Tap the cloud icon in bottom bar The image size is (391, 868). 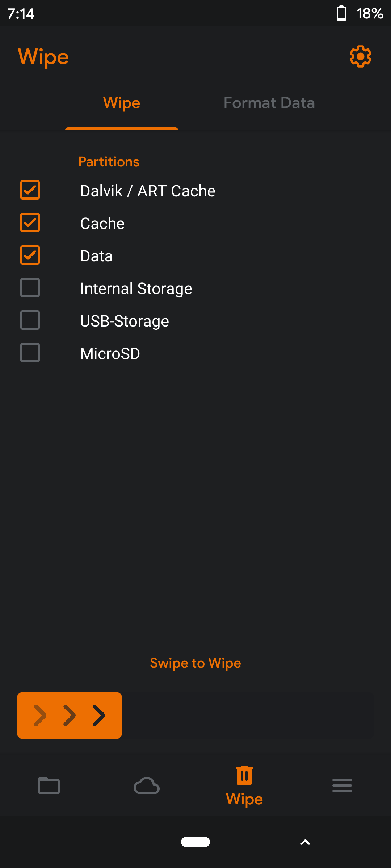pyautogui.click(x=147, y=786)
